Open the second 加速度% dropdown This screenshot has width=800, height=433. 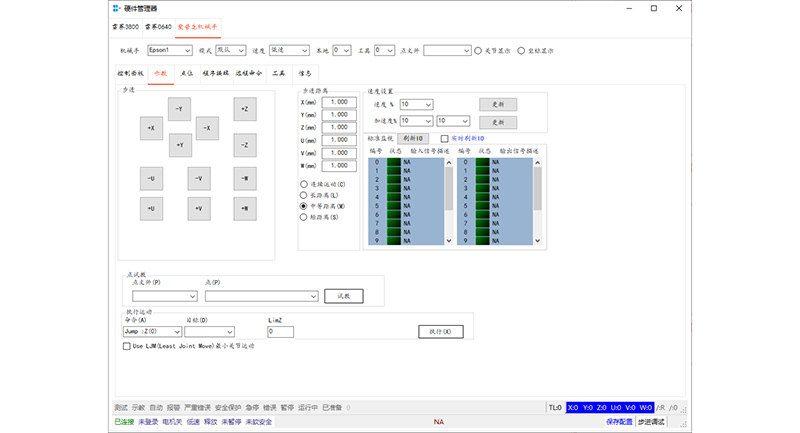coord(453,121)
